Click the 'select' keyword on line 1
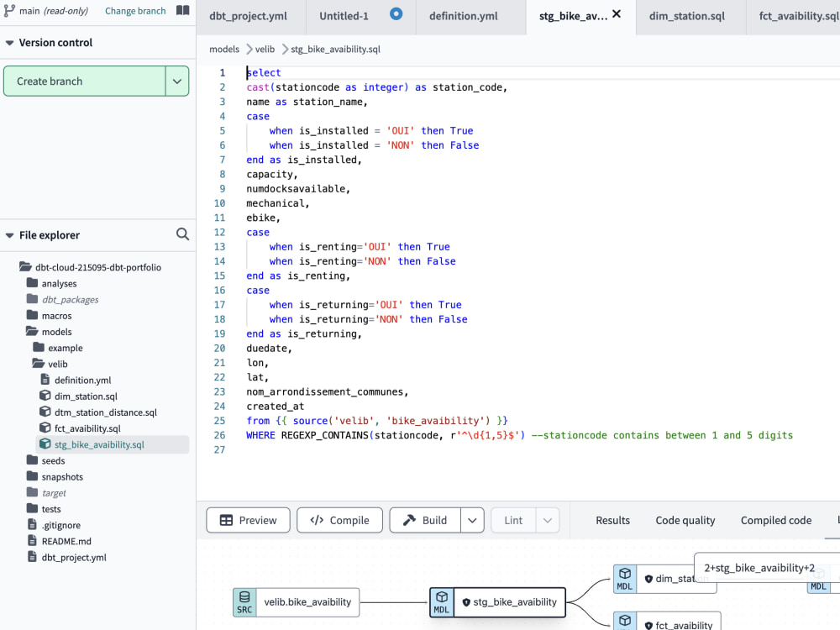 [264, 72]
